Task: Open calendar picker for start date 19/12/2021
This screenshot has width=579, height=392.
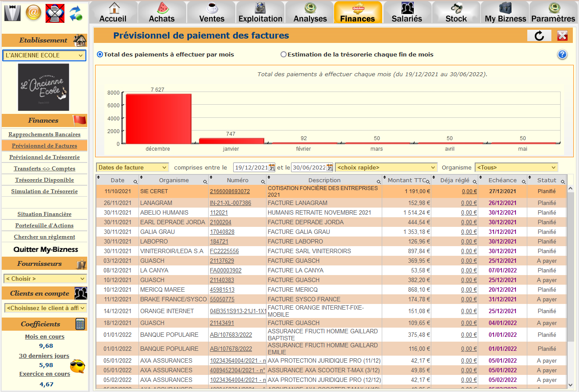Action: (x=272, y=168)
